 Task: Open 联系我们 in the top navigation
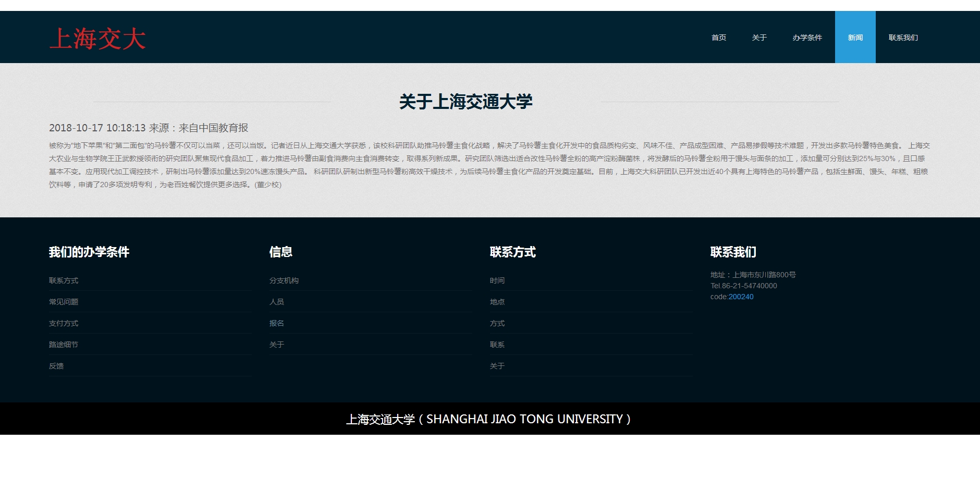(x=903, y=38)
